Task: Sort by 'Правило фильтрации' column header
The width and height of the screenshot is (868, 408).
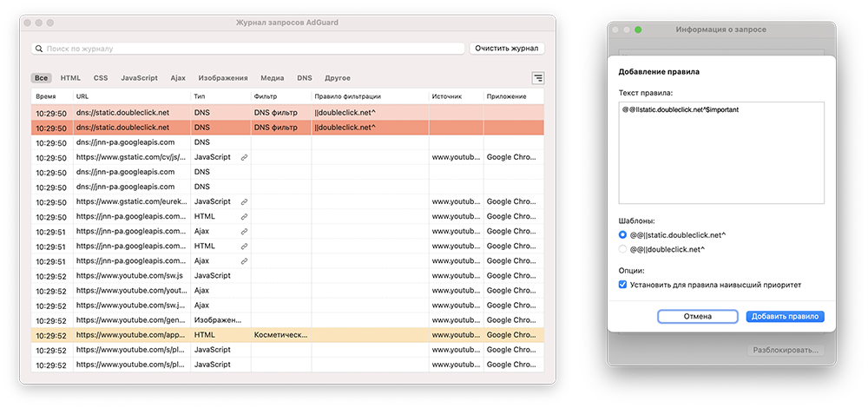Action: pos(371,96)
